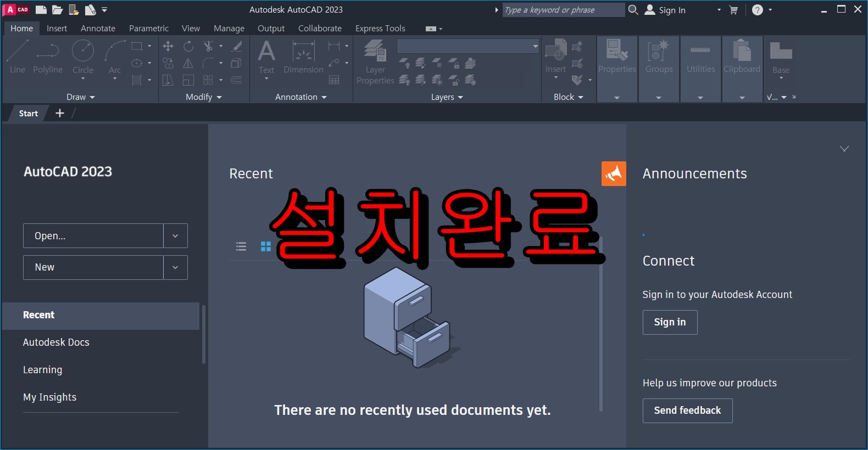Click the Open from Web & Mobile icon
This screenshot has width=868, height=450.
point(74,10)
